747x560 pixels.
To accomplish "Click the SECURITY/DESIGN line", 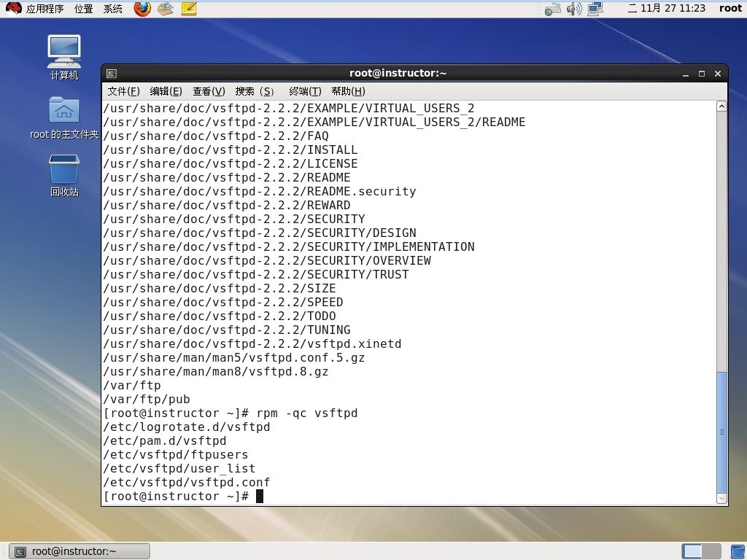I will [x=260, y=233].
